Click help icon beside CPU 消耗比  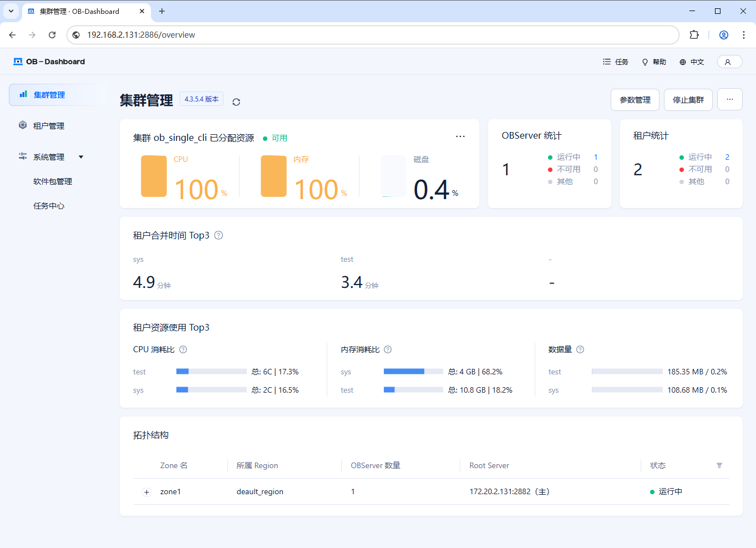click(x=183, y=349)
